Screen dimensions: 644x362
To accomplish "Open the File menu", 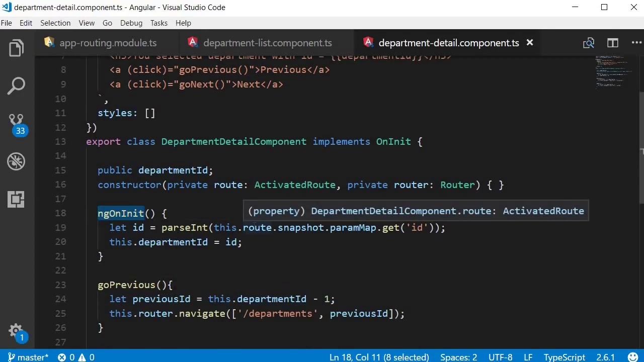I will click(x=7, y=23).
